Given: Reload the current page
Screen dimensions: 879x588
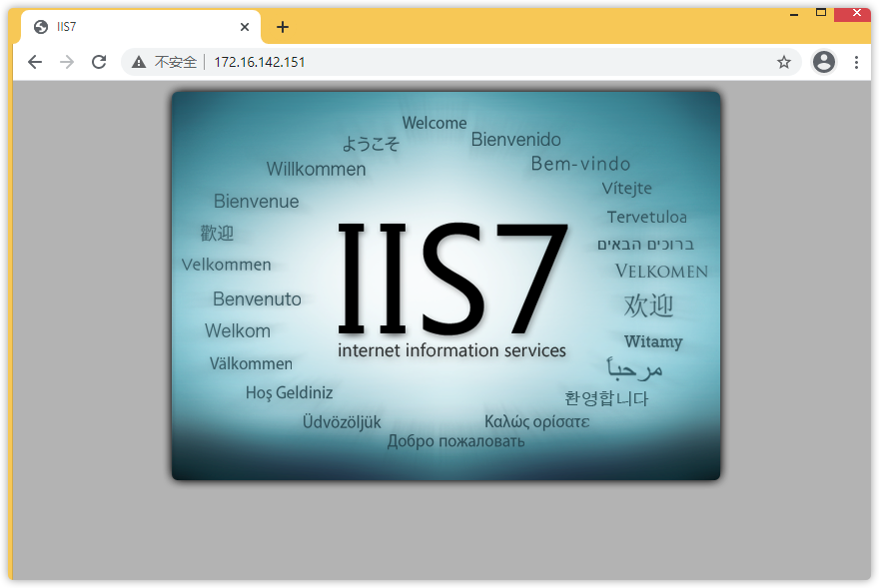Looking at the screenshot, I should pyautogui.click(x=99, y=62).
